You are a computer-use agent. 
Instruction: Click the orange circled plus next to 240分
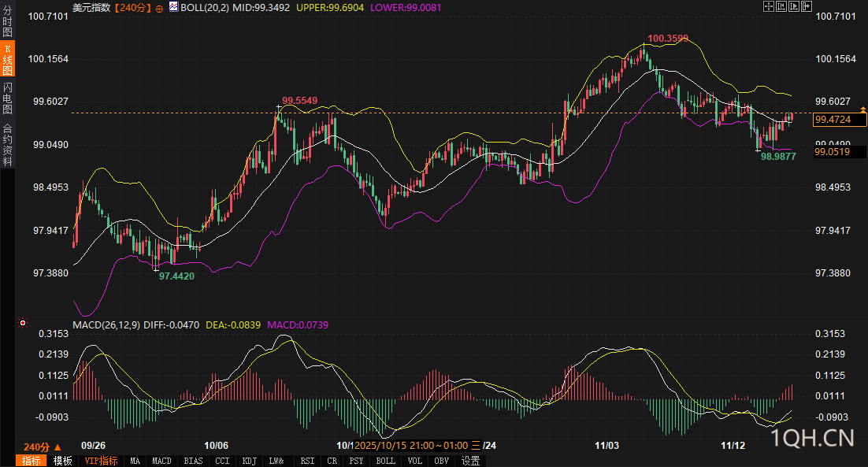159,7
